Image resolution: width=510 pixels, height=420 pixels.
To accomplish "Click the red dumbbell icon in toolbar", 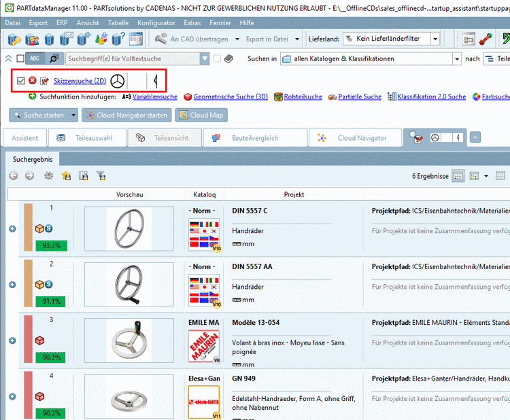I will [x=486, y=39].
